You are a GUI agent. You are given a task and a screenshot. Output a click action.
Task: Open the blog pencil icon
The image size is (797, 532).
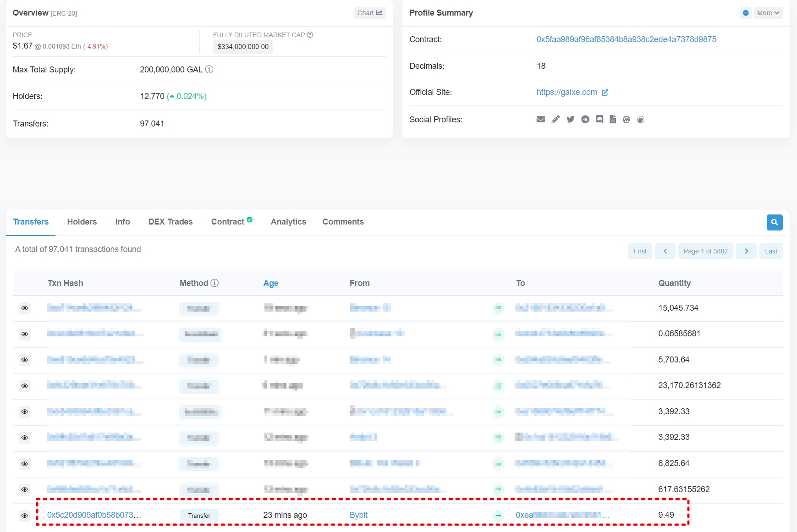(x=555, y=119)
